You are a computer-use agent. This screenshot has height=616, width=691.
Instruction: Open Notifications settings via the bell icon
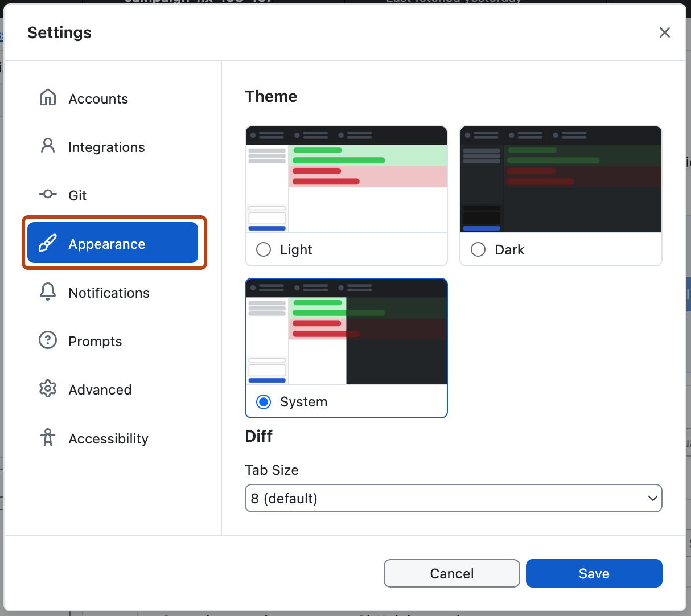[48, 292]
